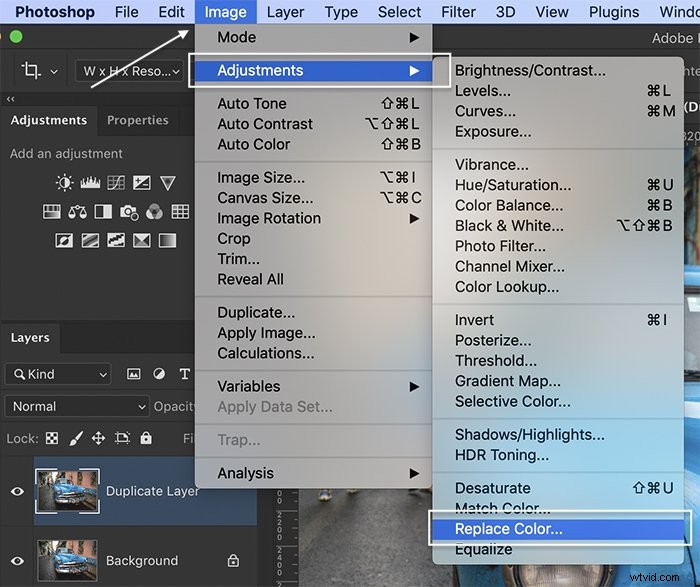Select the Background layer thumbnail
The height and width of the screenshot is (587, 700).
(67, 560)
